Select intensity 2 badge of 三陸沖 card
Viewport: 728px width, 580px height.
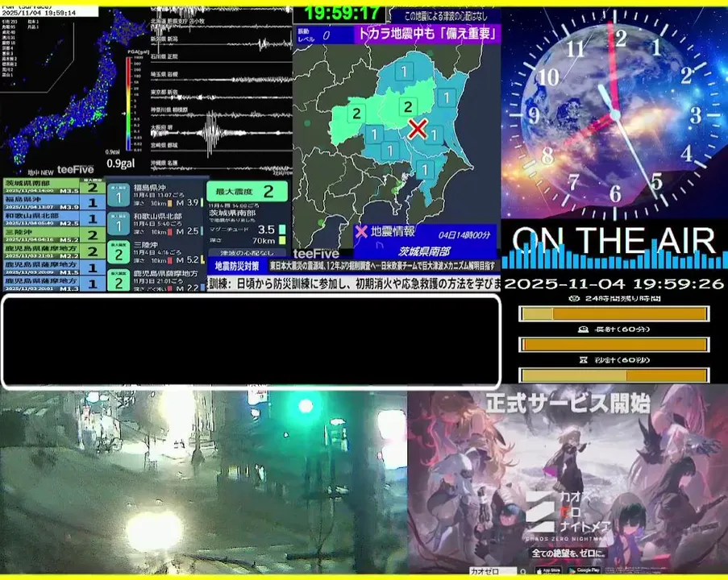coord(119,253)
